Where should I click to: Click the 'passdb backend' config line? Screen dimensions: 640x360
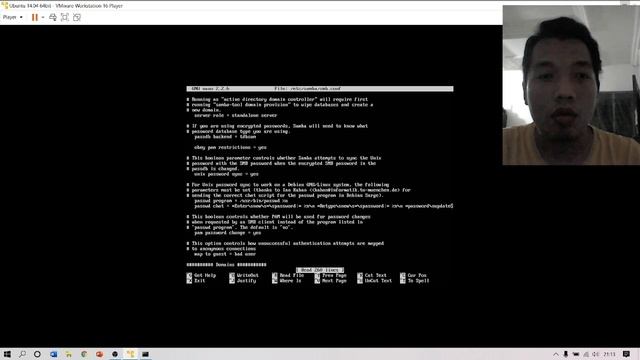point(225,137)
